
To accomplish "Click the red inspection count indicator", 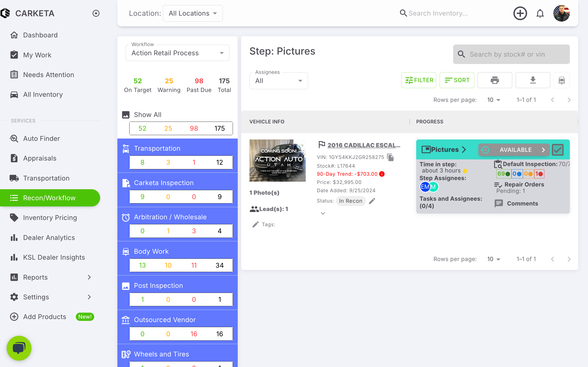I will [539, 174].
